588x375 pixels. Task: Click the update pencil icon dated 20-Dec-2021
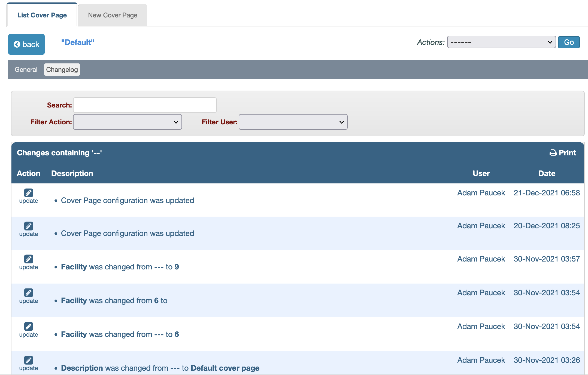click(29, 226)
